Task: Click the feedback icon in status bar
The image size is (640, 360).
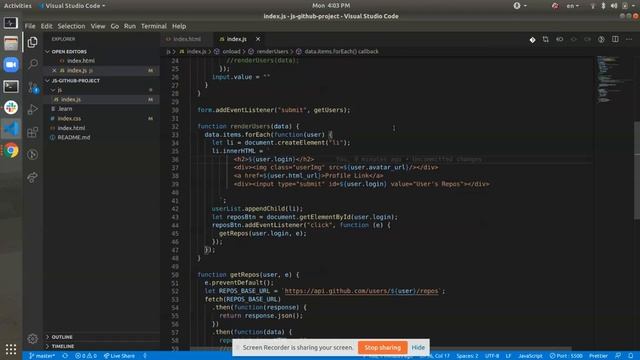Action: click(x=618, y=356)
